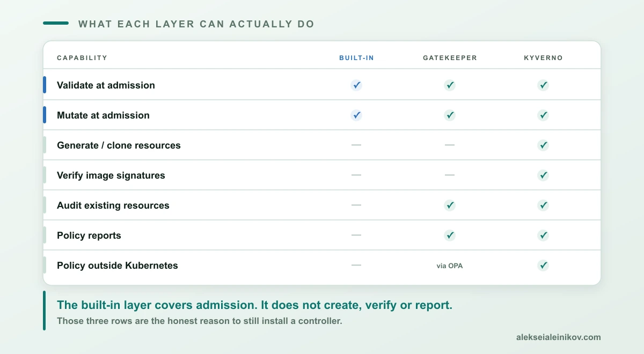The width and height of the screenshot is (644, 354).
Task: Click Kyverno checkmark for Generate / clone resources
Action: coord(543,145)
